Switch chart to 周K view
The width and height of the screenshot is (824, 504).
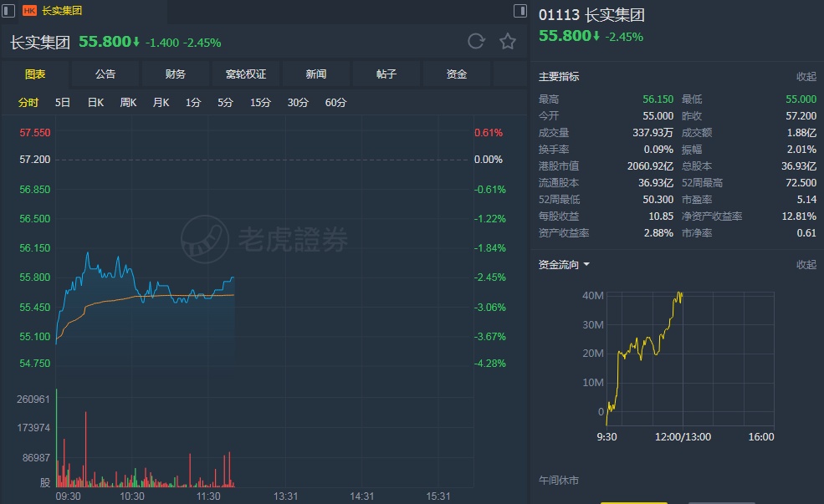coord(128,102)
